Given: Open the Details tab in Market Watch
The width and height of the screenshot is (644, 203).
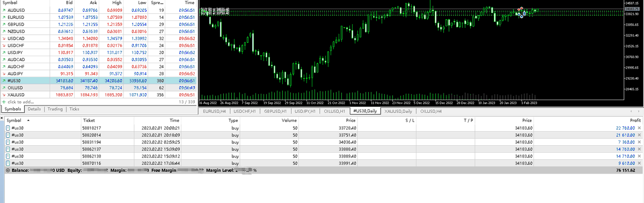Looking at the screenshot, I should click(x=34, y=109).
